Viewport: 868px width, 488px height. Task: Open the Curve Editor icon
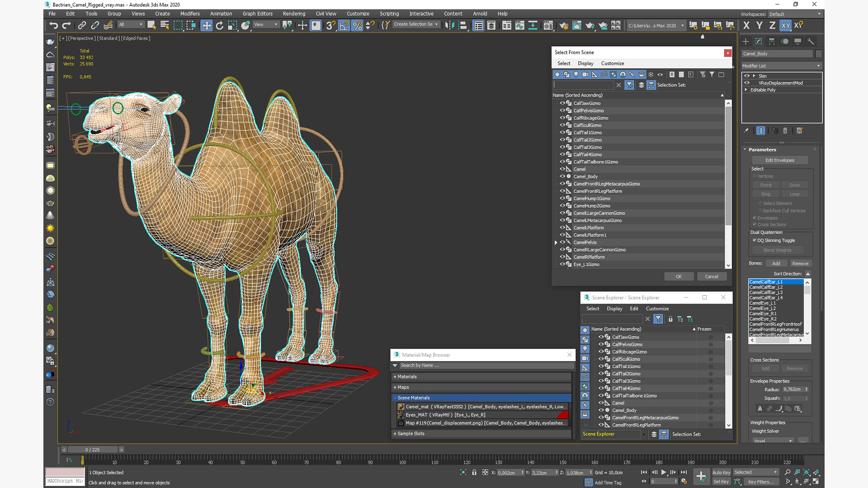coord(520,25)
